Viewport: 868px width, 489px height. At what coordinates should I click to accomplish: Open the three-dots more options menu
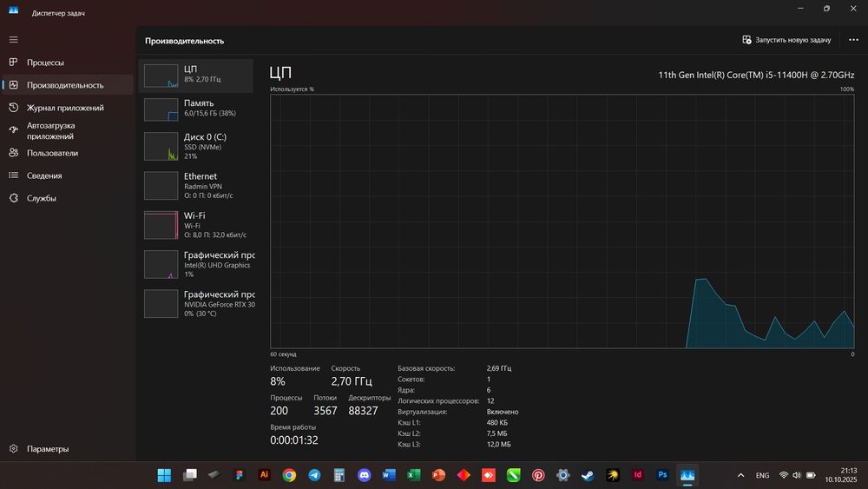point(853,40)
